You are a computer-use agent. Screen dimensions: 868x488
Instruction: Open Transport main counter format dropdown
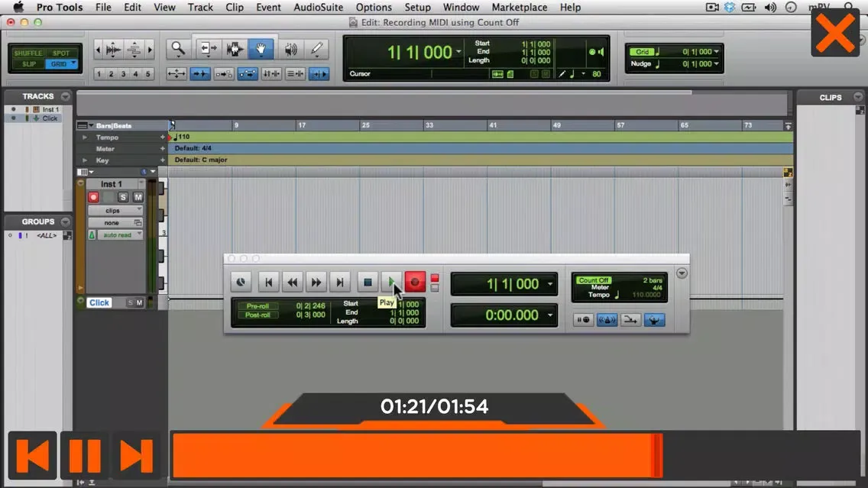550,284
